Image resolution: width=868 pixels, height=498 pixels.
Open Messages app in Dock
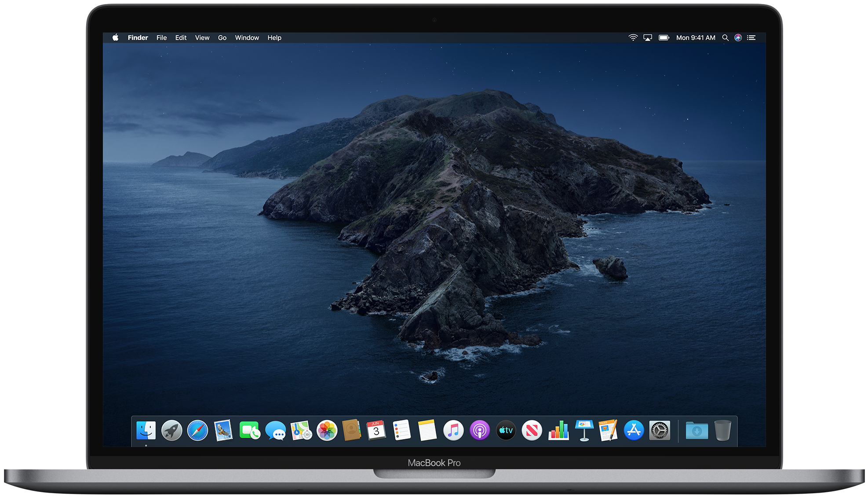[276, 430]
